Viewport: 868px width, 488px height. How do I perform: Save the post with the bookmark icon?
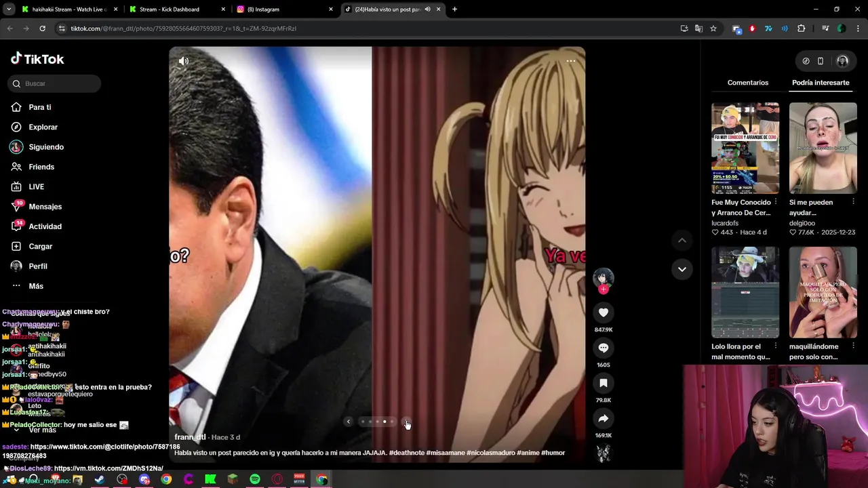603,383
